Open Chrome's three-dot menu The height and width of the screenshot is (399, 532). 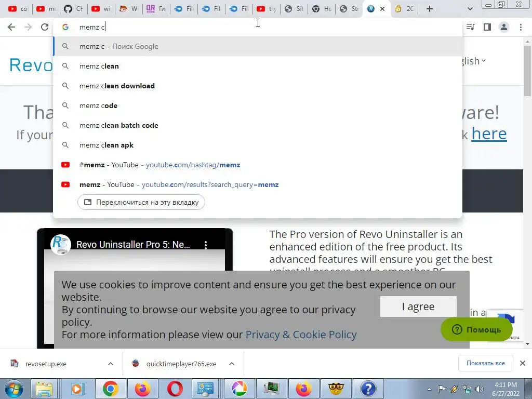pyautogui.click(x=521, y=27)
